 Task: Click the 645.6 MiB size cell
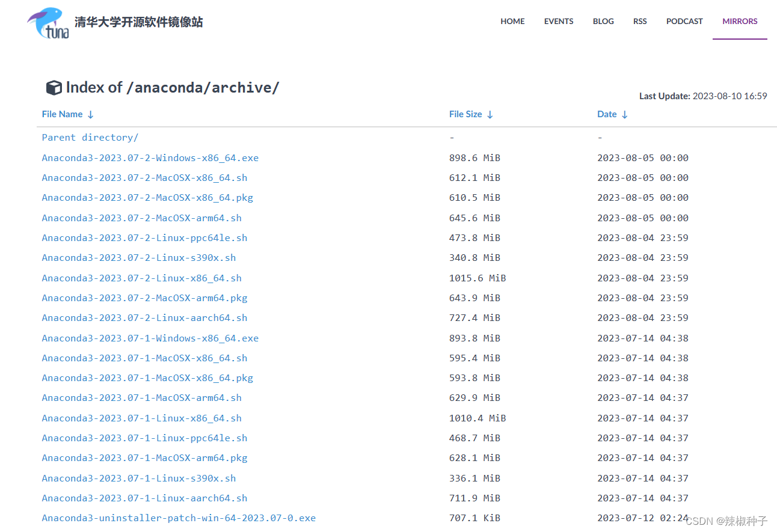click(x=474, y=218)
